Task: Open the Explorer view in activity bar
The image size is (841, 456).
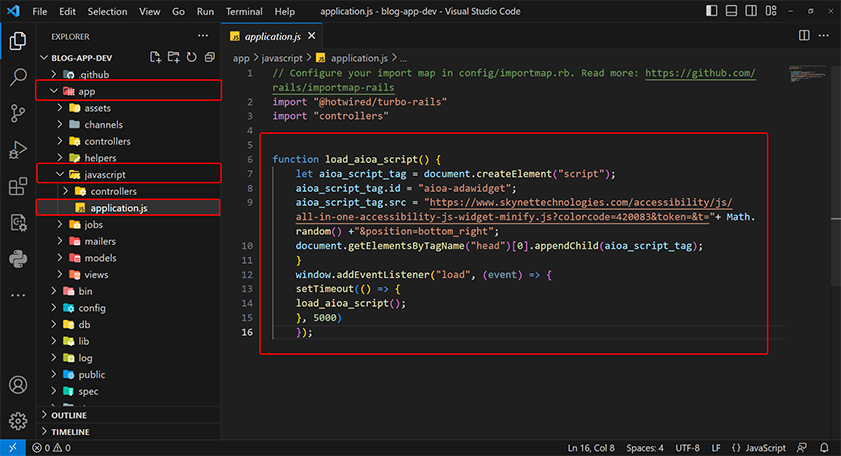Action: (18, 41)
